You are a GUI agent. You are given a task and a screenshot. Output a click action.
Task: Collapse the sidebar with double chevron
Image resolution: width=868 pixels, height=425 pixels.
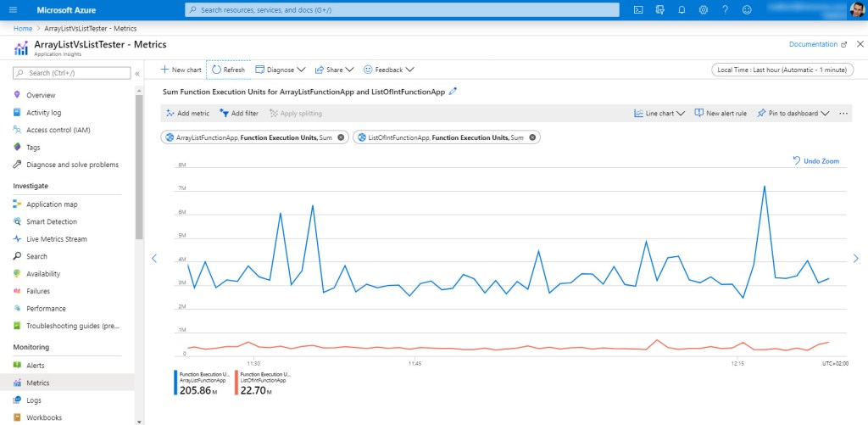click(x=137, y=73)
